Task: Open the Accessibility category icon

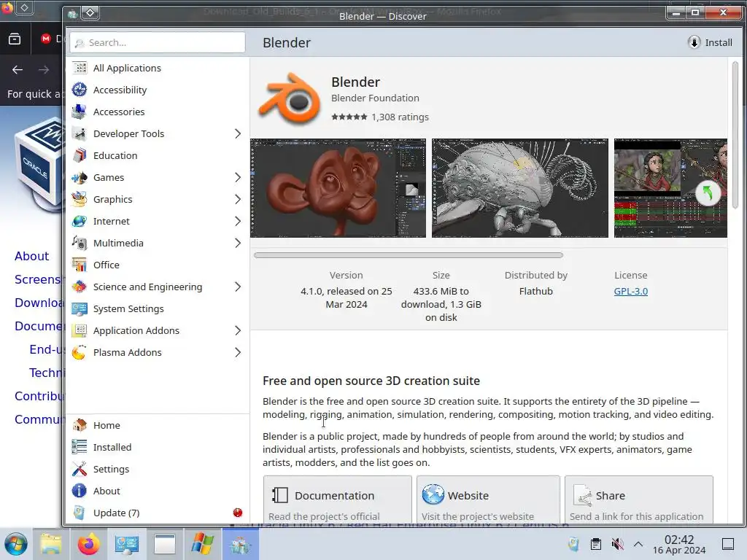Action: [80, 90]
